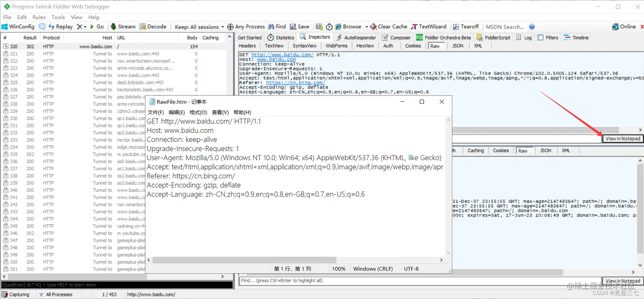644x299 pixels.
Task: Open WinConfig from the toolbar
Action: [18, 26]
